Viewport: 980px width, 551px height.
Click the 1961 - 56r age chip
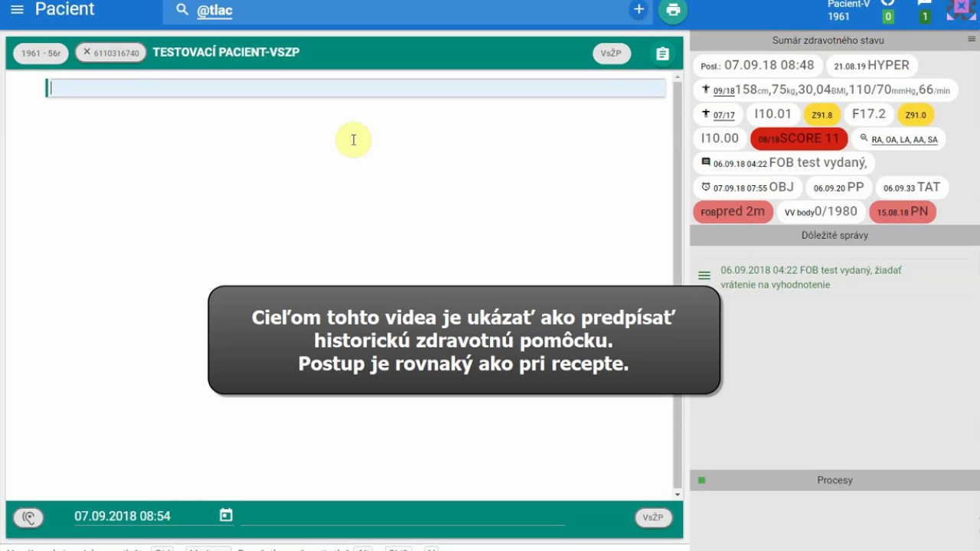click(x=41, y=53)
